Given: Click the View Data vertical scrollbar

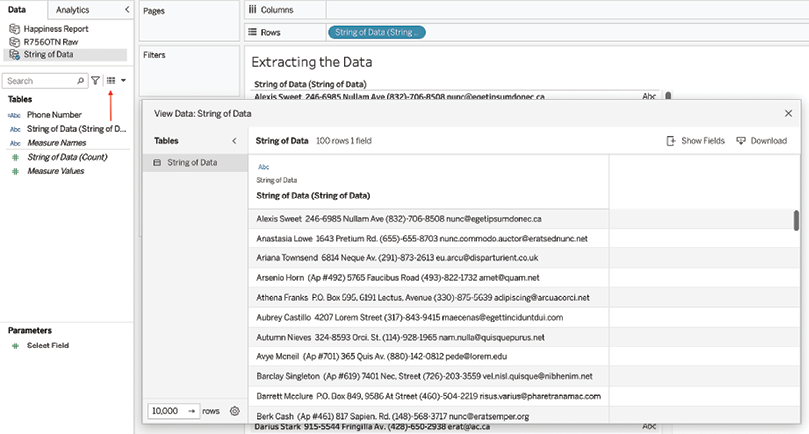Looking at the screenshot, I should pos(796,220).
